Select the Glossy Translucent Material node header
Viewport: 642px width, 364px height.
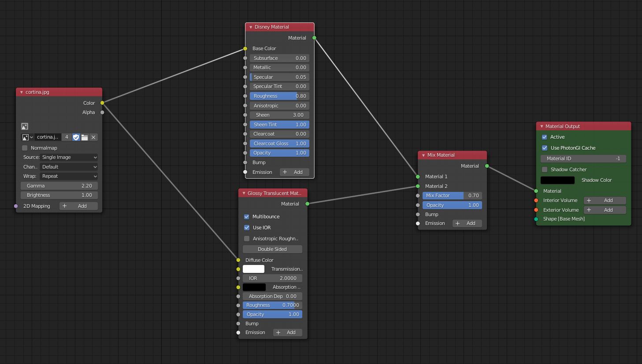[x=274, y=193]
